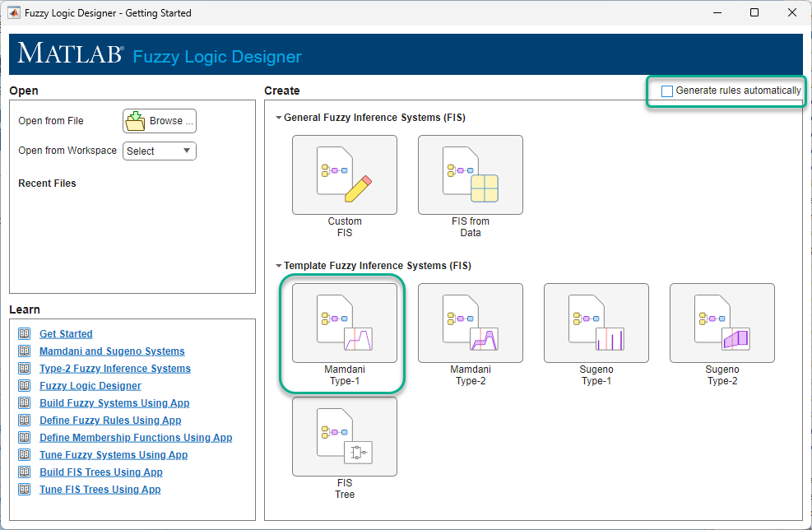
Task: Open the Get Started link
Action: click(67, 334)
